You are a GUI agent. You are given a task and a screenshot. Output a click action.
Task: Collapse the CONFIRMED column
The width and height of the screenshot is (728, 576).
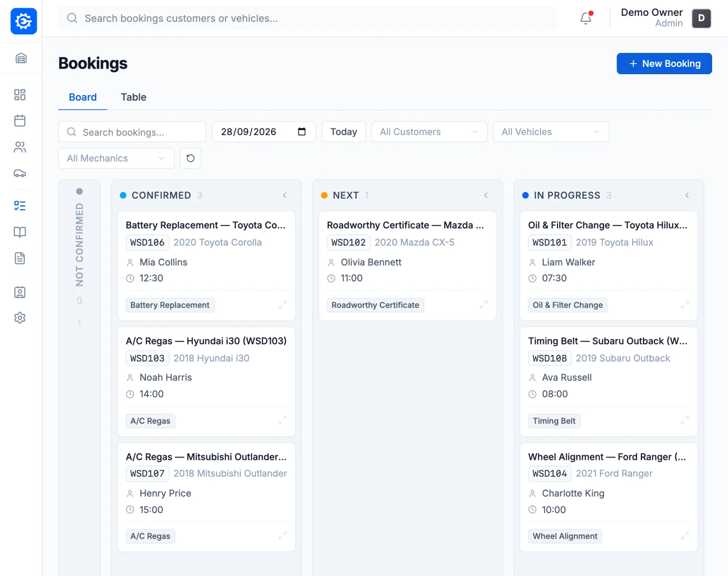[x=285, y=195]
